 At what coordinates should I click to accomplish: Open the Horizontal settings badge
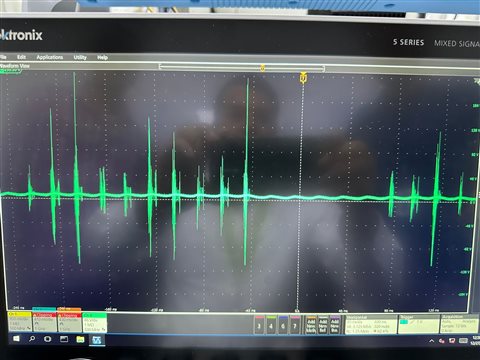tap(371, 324)
